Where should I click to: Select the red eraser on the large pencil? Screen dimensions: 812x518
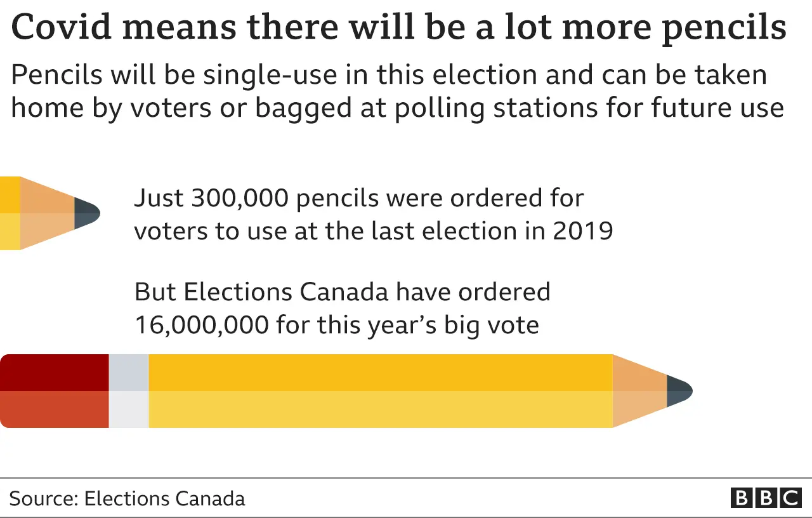click(x=55, y=391)
